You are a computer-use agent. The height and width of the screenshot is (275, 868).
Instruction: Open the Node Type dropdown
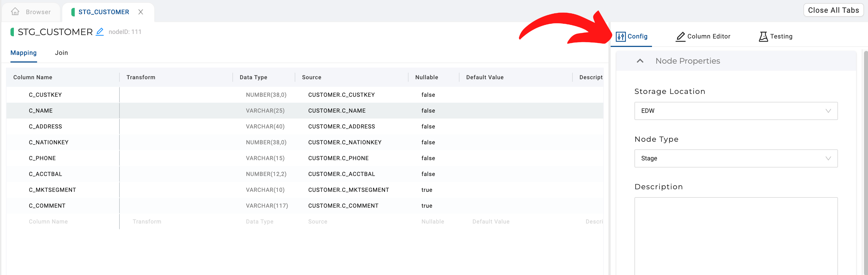point(736,158)
